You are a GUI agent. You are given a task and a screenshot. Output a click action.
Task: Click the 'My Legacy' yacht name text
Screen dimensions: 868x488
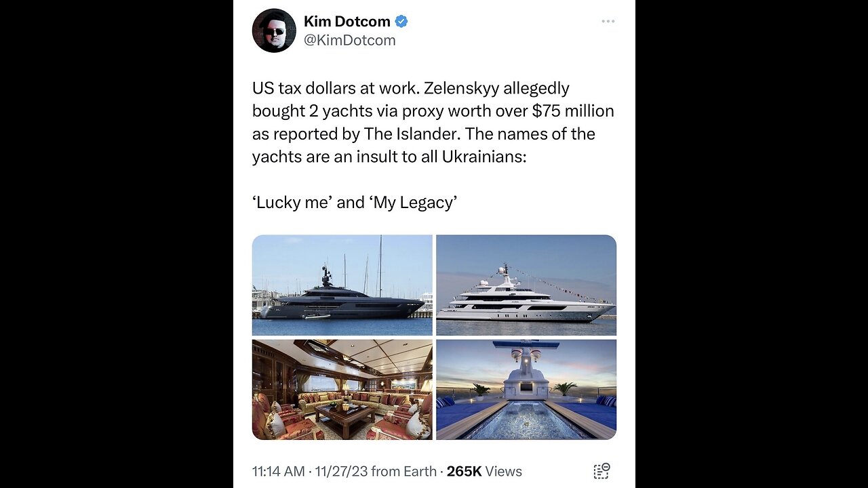[413, 202]
